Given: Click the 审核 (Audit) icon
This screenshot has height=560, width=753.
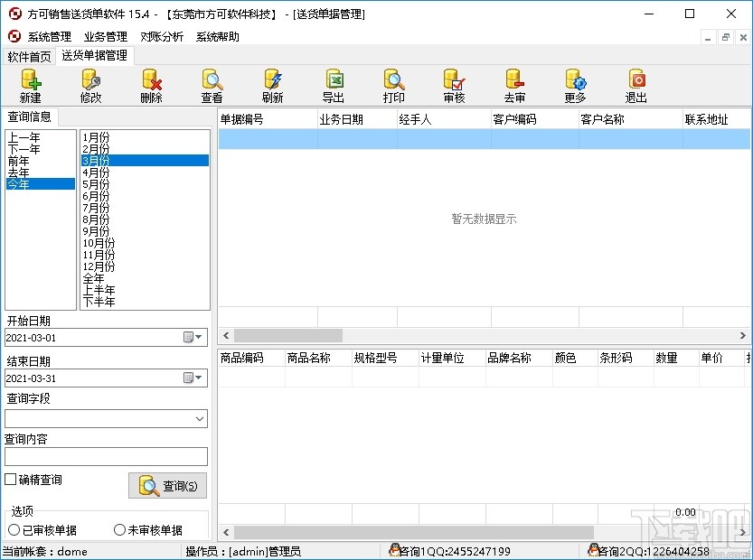Looking at the screenshot, I should tap(454, 86).
